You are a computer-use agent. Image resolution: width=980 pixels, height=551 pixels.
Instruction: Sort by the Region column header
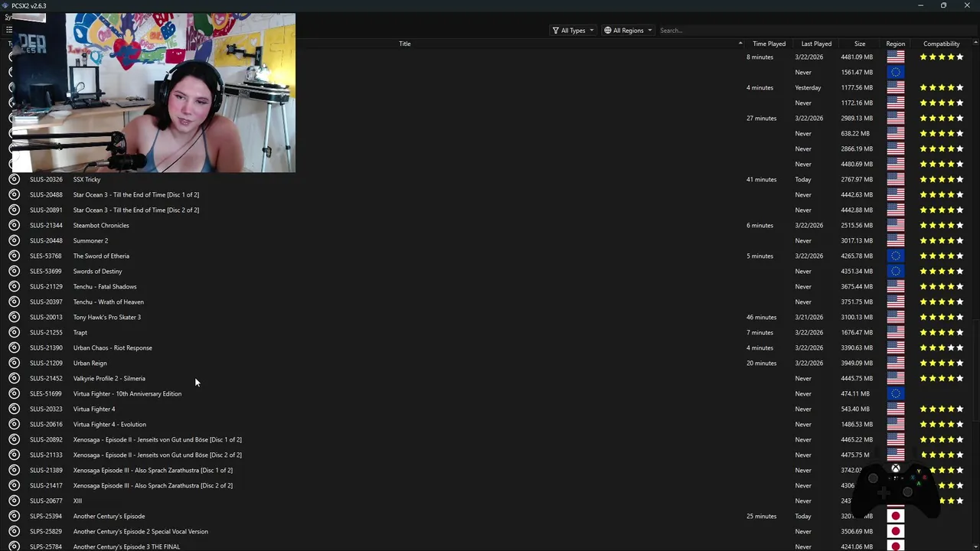click(895, 44)
